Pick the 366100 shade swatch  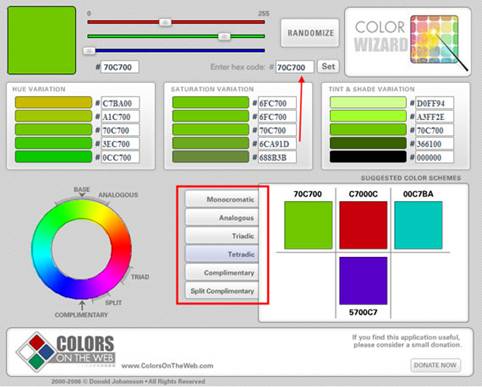[368, 143]
